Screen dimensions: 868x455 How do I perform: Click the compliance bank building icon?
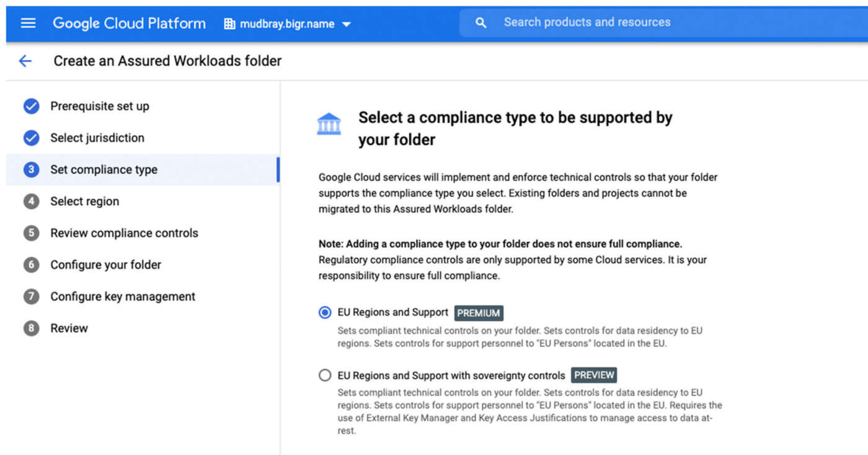(x=329, y=124)
